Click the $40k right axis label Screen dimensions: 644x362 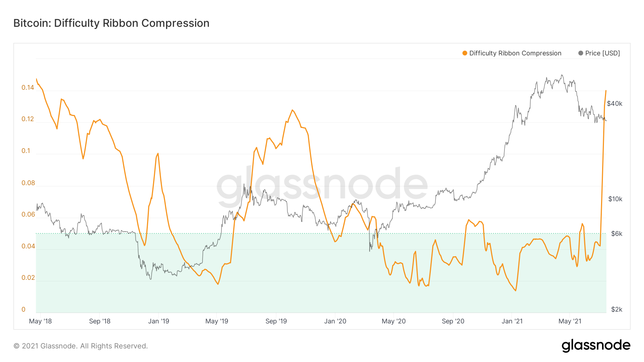[615, 104]
